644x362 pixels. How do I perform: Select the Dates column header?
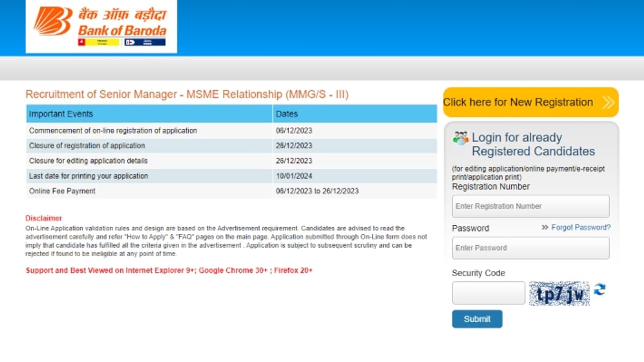(x=287, y=114)
